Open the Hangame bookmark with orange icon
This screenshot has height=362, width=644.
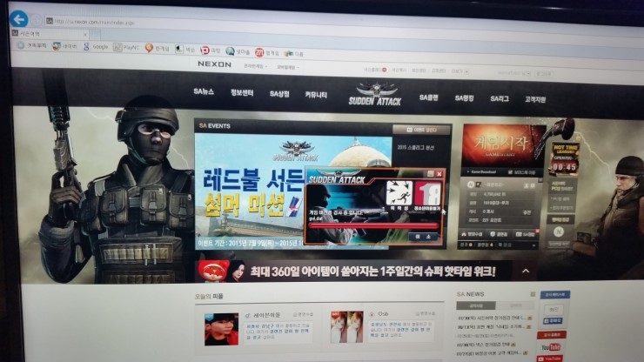click(x=158, y=49)
